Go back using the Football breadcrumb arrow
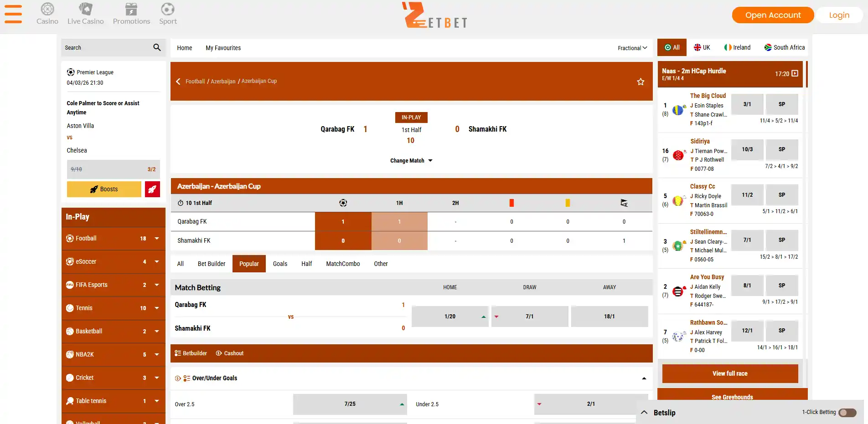This screenshot has width=868, height=424. 178,82
